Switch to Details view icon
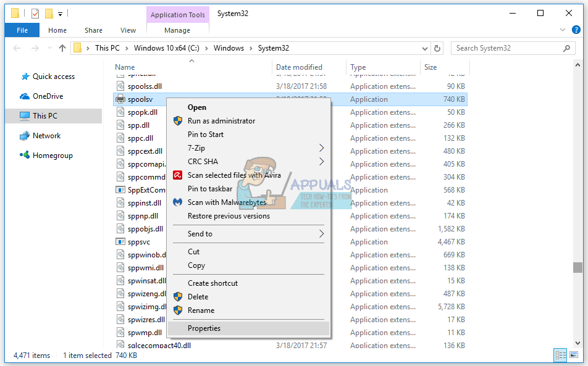Image resolution: width=588 pixels, height=366 pixels. coord(561,355)
